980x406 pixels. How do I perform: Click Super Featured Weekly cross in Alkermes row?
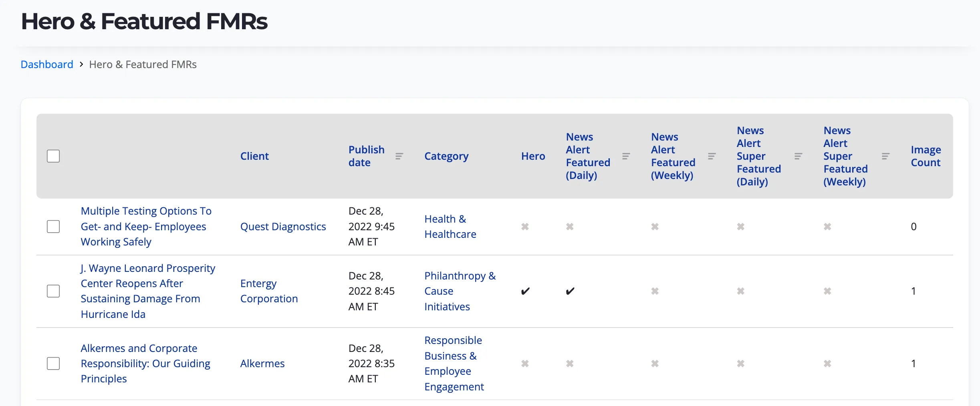[x=827, y=364]
